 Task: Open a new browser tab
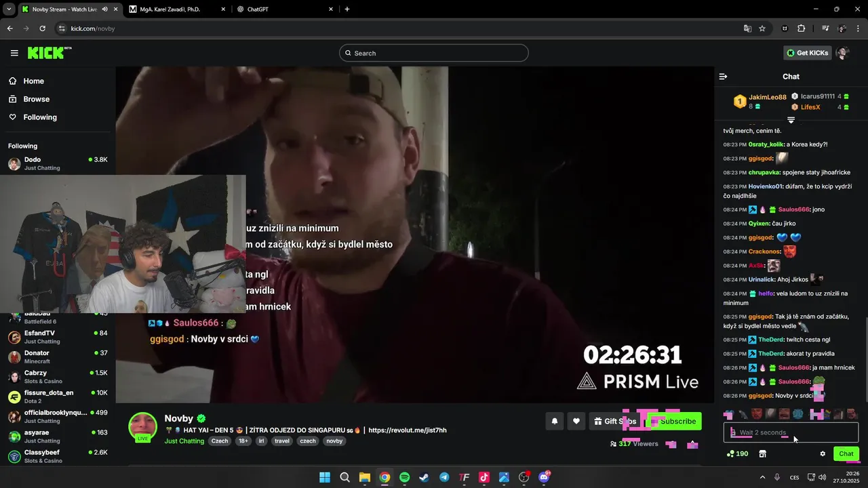pos(347,9)
